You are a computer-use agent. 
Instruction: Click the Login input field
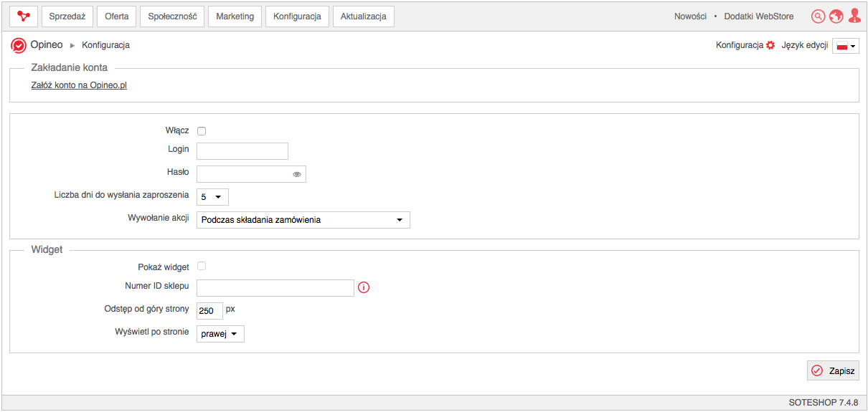[x=242, y=150]
